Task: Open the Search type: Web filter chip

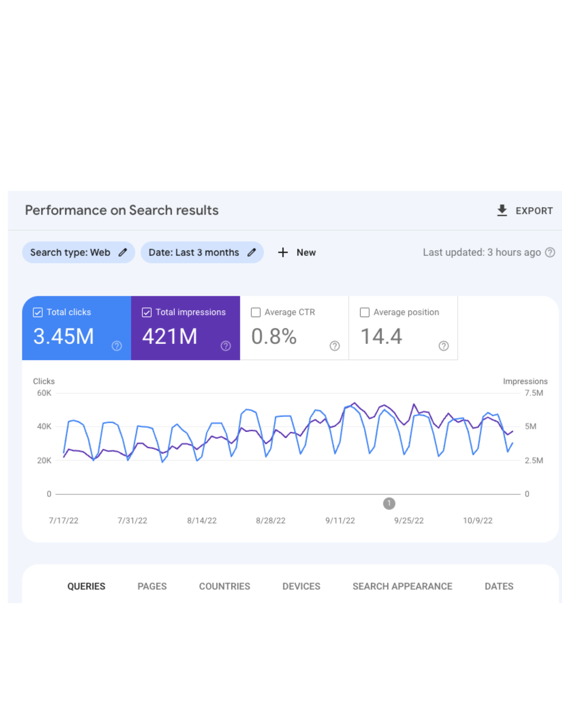Action: click(79, 252)
